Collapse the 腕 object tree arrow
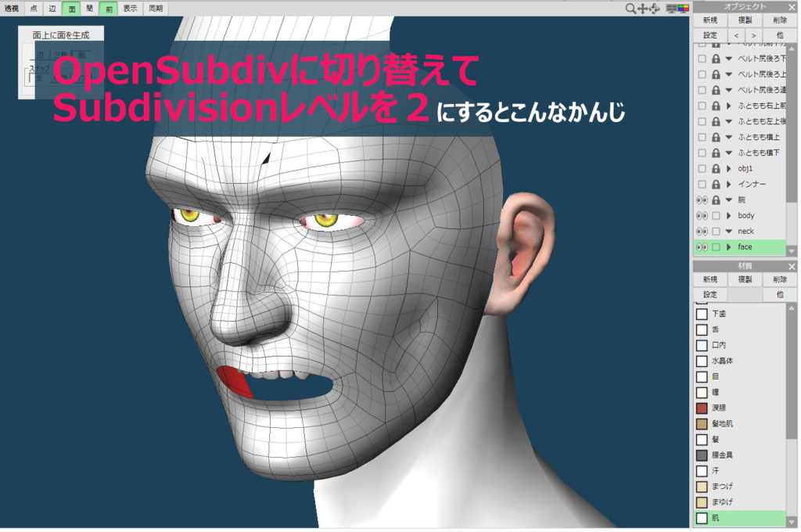 (x=729, y=199)
